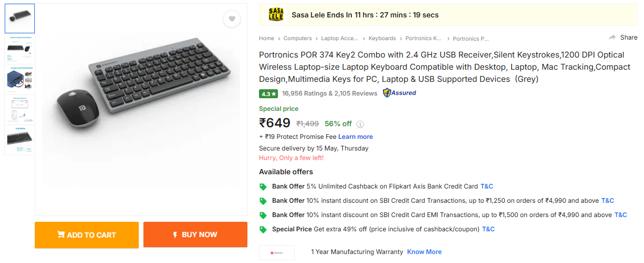The image size is (644, 263).
Task: Click the Share arrow icon
Action: point(612,37)
